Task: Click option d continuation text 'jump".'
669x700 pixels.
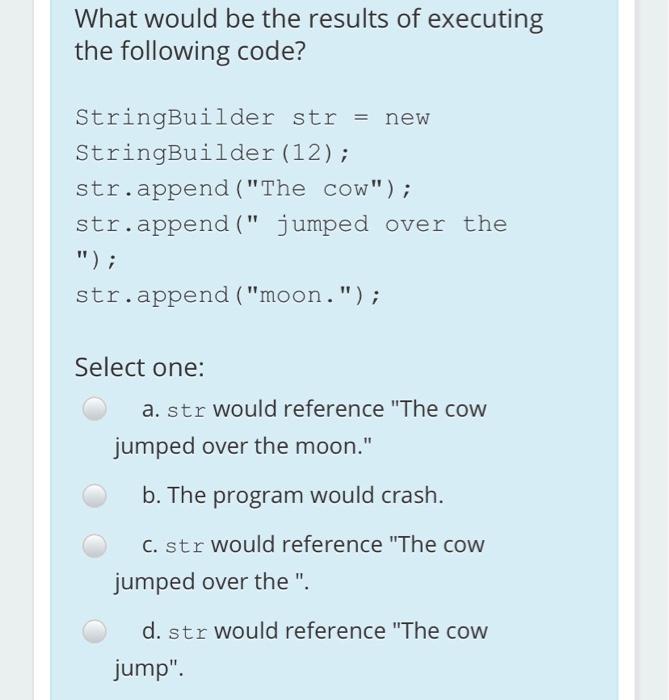Action: tap(149, 668)
